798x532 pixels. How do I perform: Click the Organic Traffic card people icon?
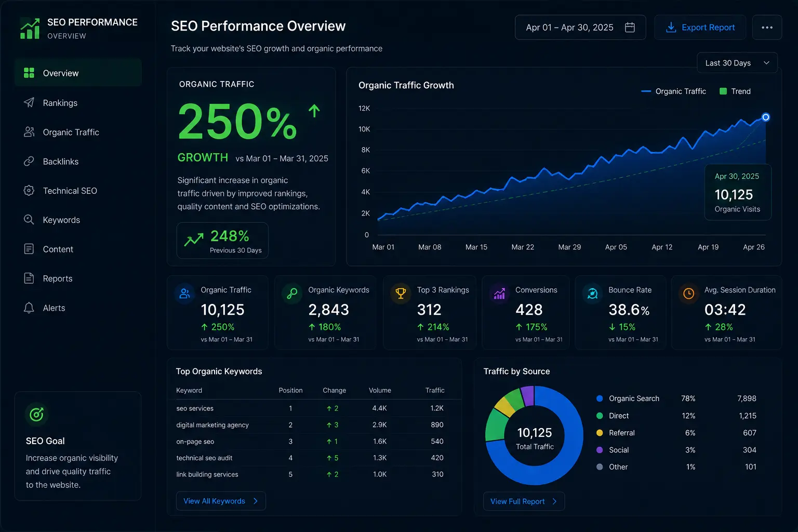point(184,294)
